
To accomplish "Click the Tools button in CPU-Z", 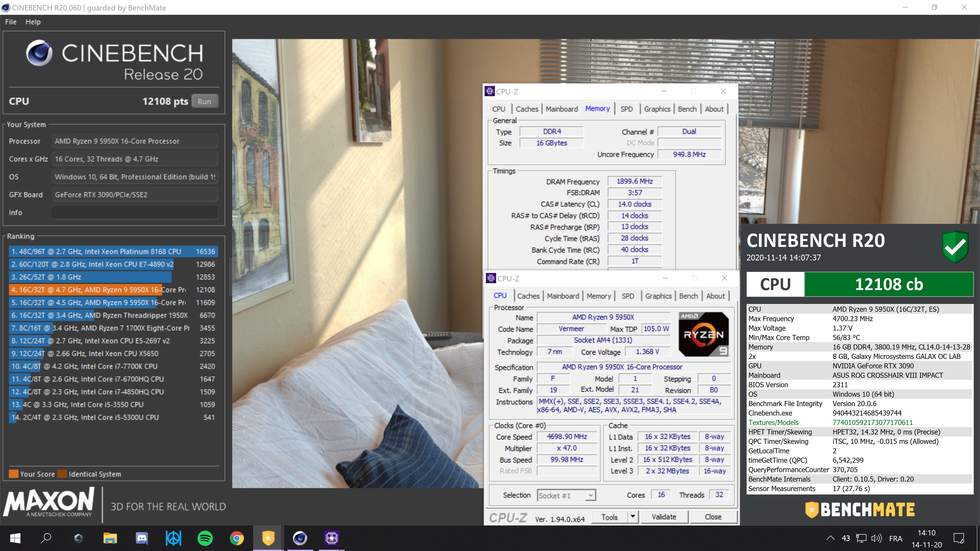I will point(609,517).
